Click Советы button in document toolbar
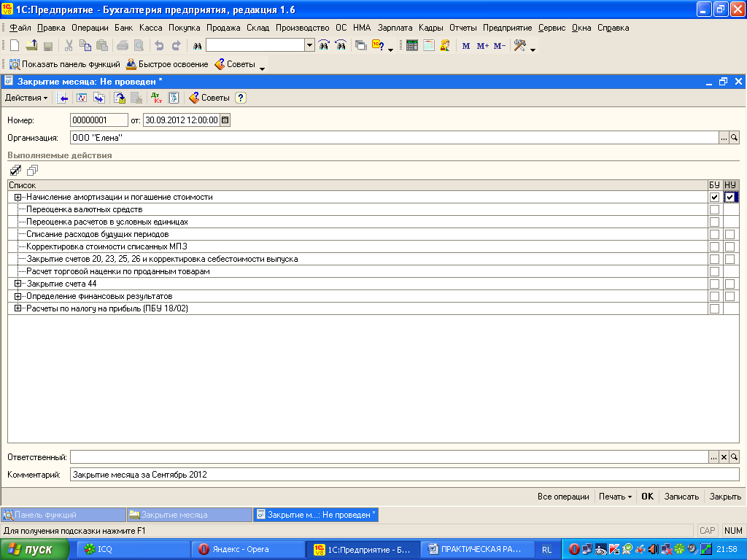747x560 pixels. pyautogui.click(x=209, y=98)
